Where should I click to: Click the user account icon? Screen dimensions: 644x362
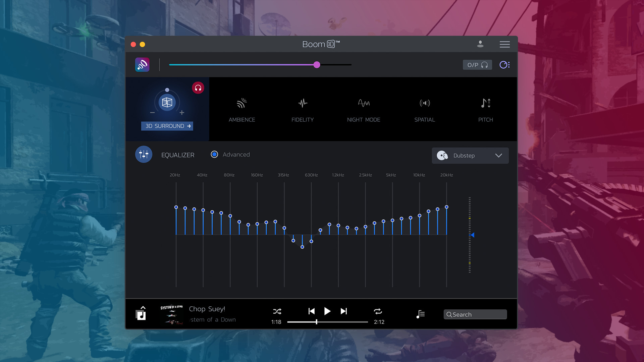(480, 44)
